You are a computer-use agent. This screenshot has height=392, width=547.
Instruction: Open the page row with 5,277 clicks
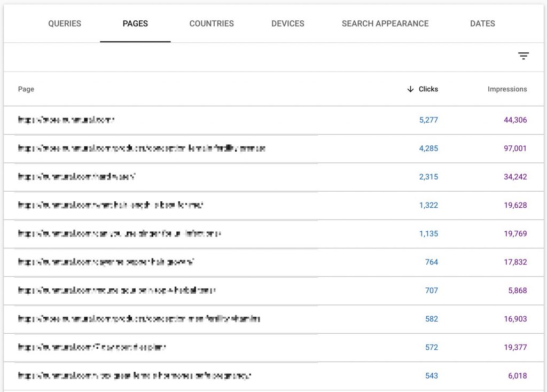(273, 120)
